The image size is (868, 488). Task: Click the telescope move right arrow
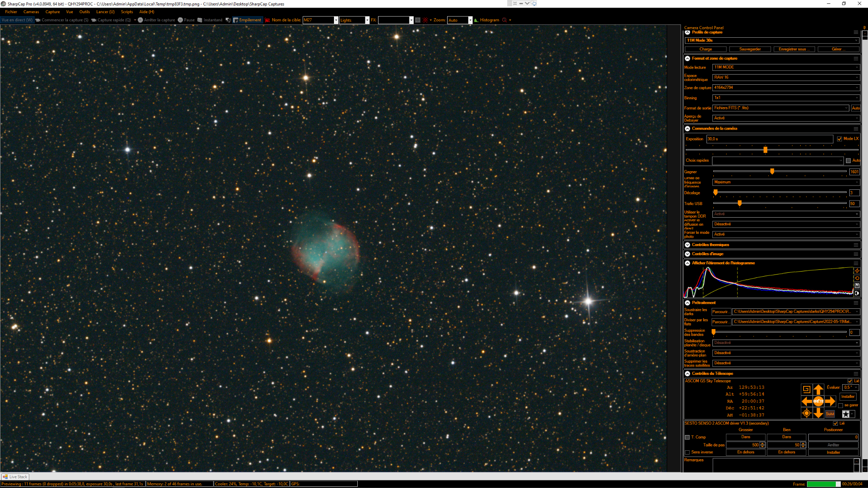[x=830, y=401]
